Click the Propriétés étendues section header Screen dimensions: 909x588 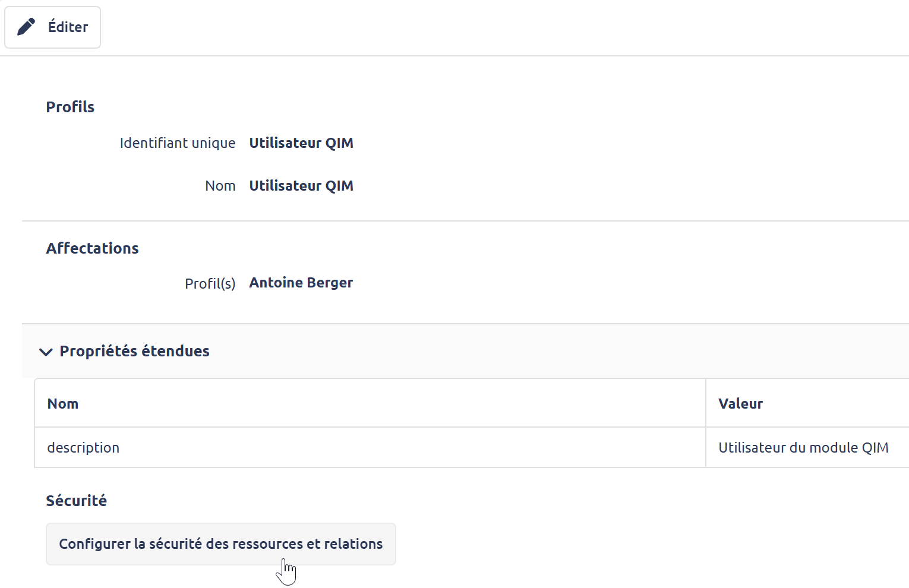coord(134,351)
